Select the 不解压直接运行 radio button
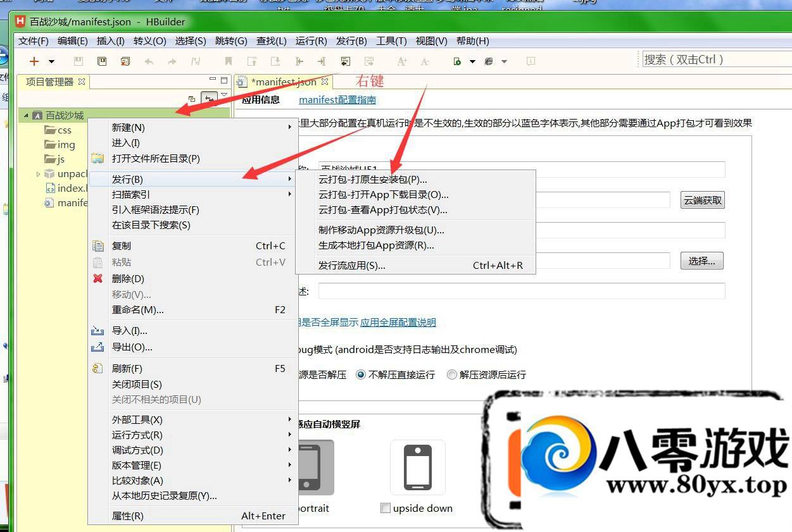Image resolution: width=792 pixels, height=532 pixels. 361,374
